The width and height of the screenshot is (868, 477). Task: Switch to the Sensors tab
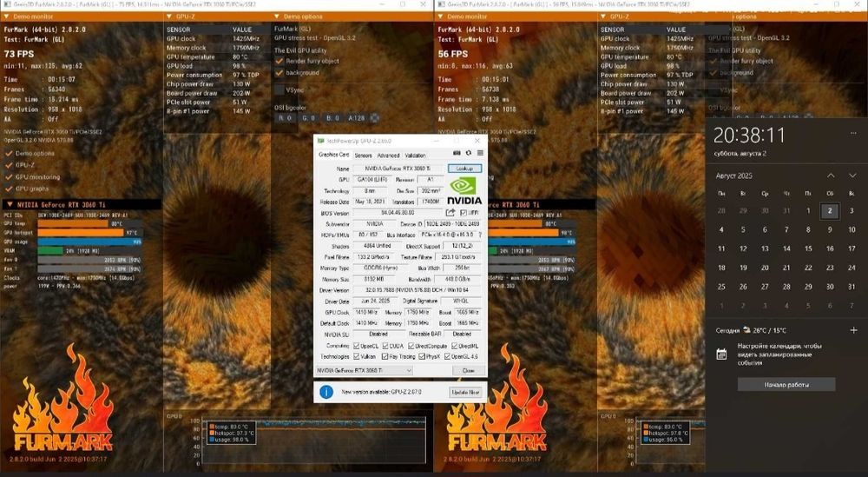tap(363, 156)
